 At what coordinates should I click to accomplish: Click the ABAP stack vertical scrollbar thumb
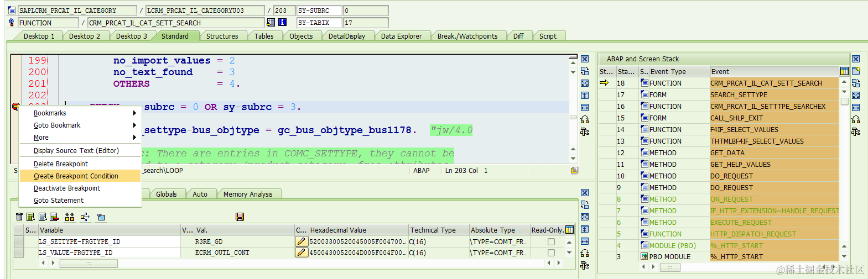(844, 101)
